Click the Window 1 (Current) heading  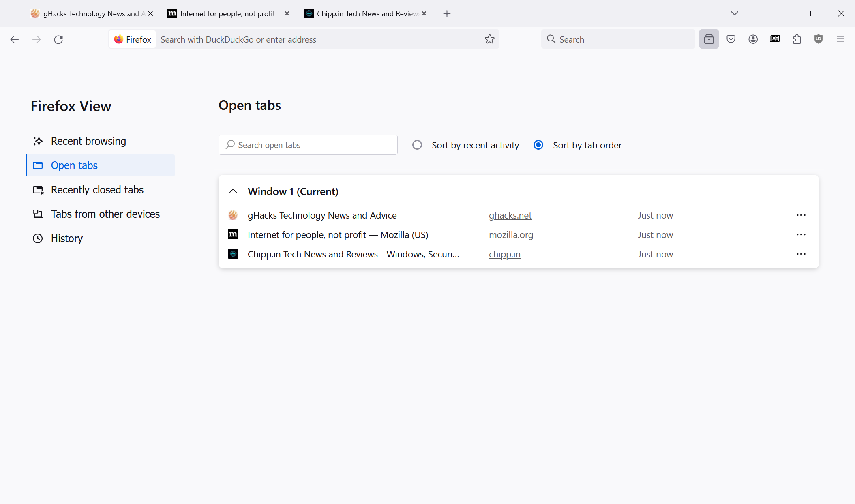tap(293, 191)
